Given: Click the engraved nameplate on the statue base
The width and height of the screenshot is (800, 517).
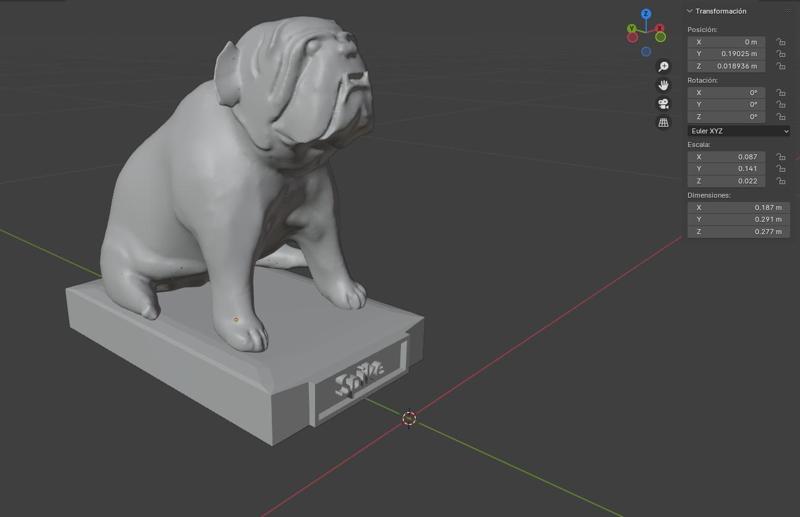Looking at the screenshot, I should pos(360,380).
